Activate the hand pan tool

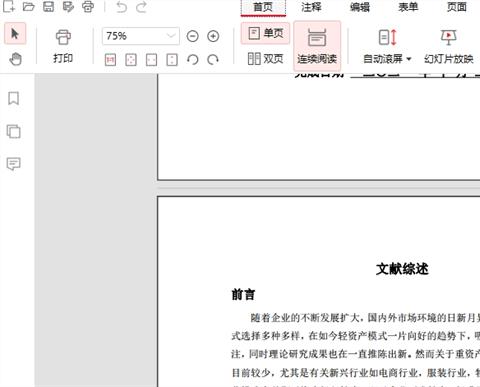(x=15, y=59)
